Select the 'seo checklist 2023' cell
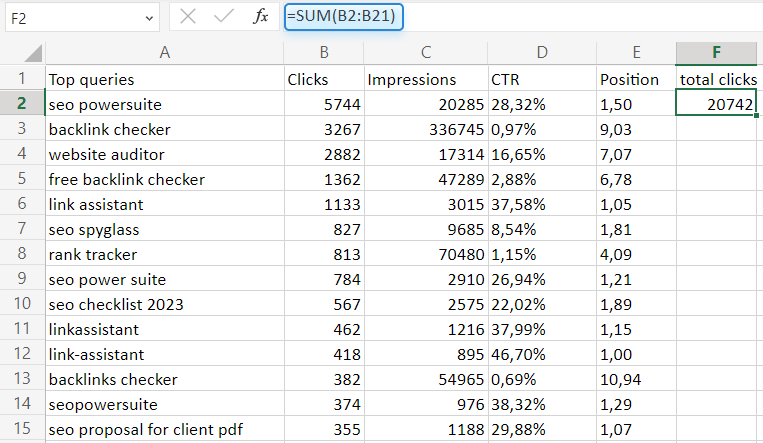This screenshot has height=443, width=763. [164, 304]
